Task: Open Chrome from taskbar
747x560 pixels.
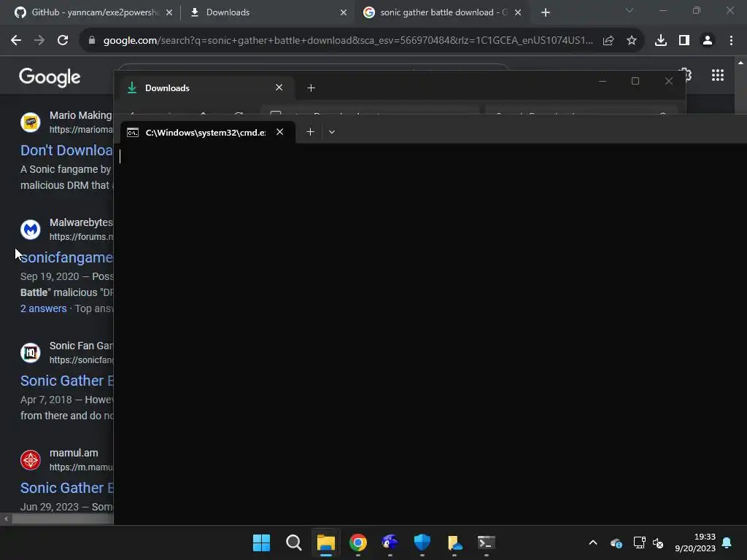Action: coord(357,542)
